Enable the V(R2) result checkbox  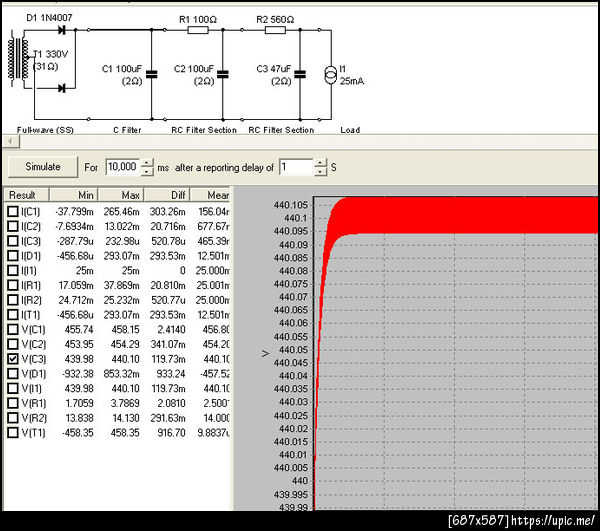tap(13, 418)
